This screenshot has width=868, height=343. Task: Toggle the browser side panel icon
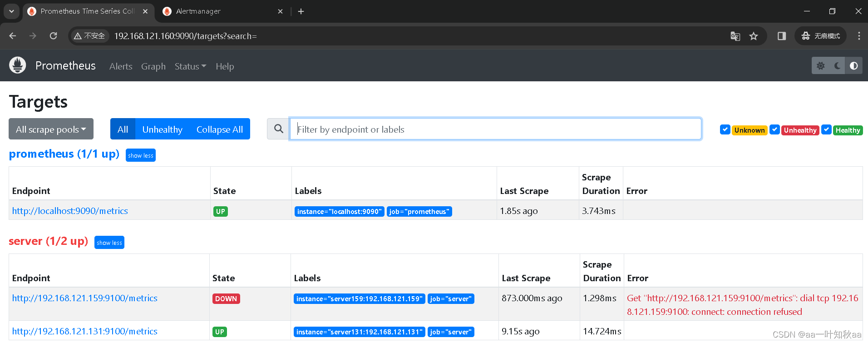(781, 36)
